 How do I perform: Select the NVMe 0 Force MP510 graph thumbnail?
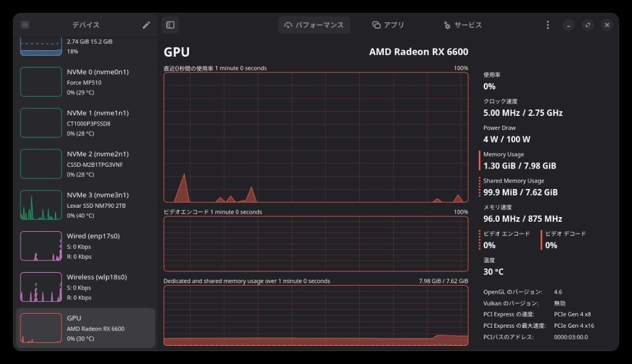point(41,81)
